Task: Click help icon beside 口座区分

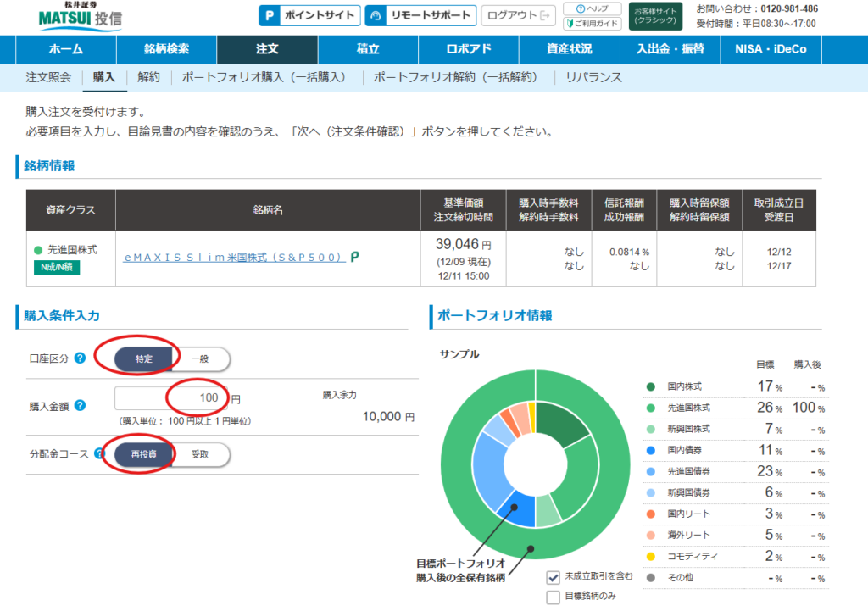Action: 80,358
